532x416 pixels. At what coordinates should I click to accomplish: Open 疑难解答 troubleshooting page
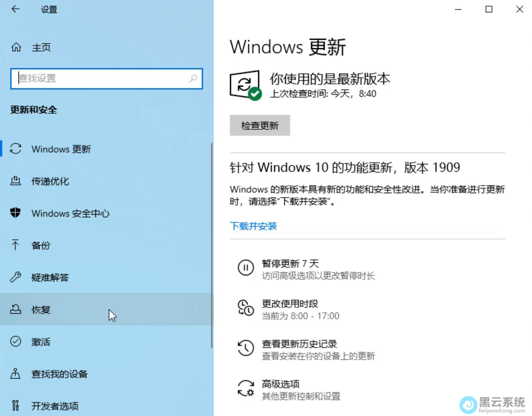pos(50,278)
